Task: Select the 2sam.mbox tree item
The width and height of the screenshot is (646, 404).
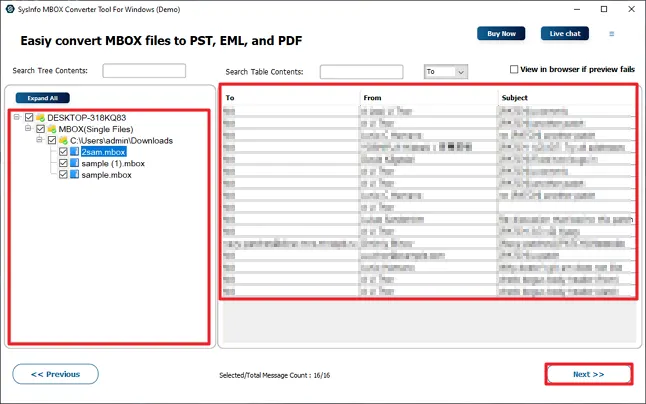Action: pyautogui.click(x=103, y=152)
